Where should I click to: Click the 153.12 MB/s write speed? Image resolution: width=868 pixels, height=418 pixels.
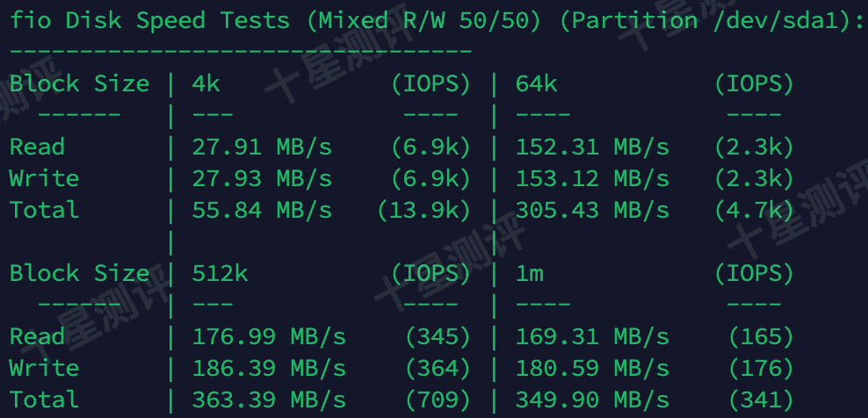point(592,178)
